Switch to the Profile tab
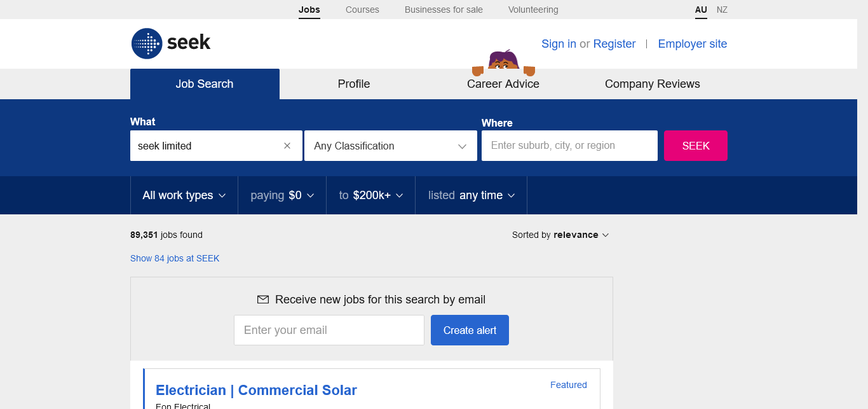 [x=354, y=84]
